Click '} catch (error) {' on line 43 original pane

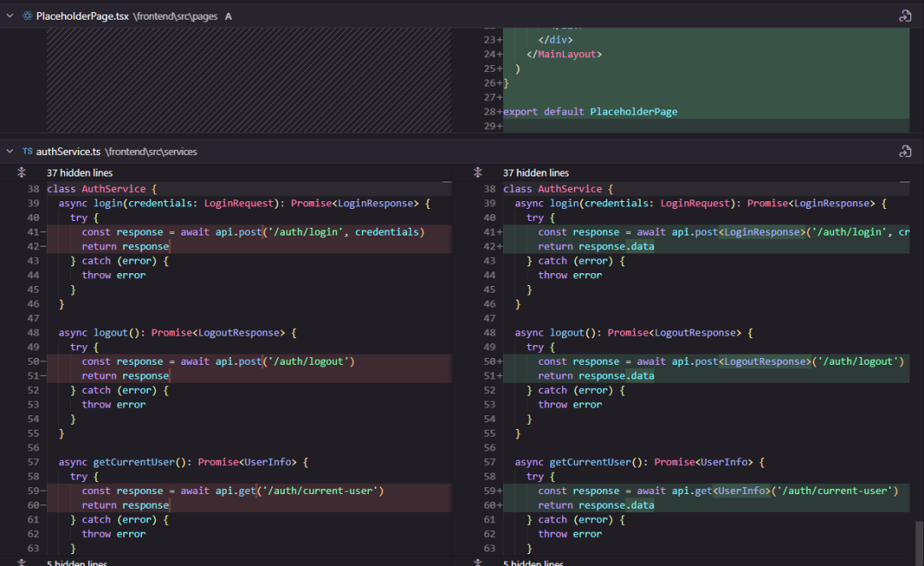120,260
